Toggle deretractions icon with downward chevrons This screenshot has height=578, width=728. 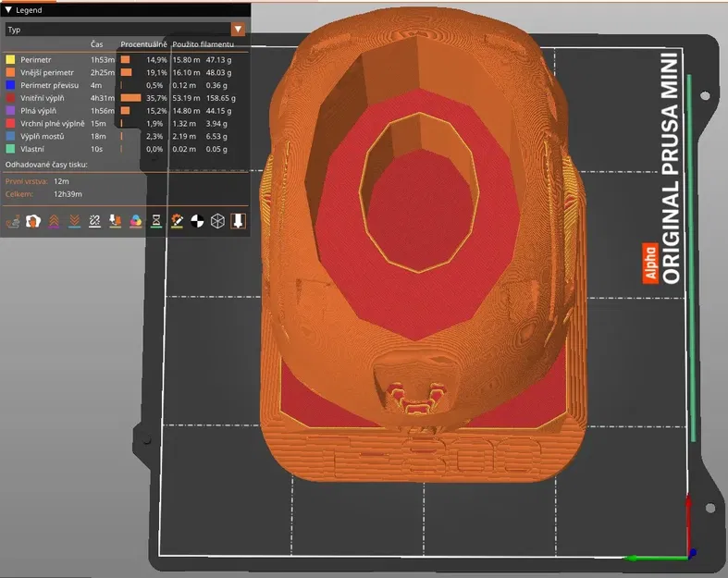tap(74, 221)
